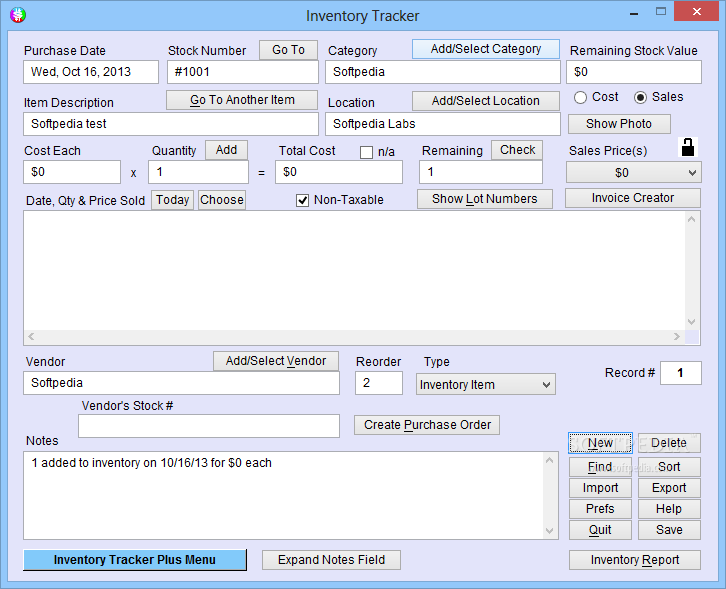Image resolution: width=726 pixels, height=589 pixels.
Task: Click the Add button beside Quantity
Action: [x=226, y=150]
